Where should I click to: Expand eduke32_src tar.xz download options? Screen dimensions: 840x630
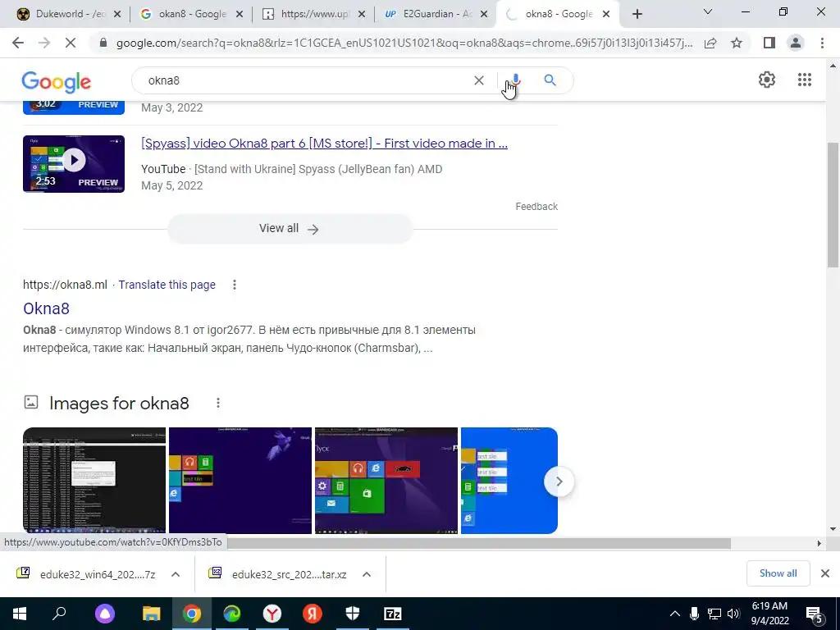click(x=367, y=574)
